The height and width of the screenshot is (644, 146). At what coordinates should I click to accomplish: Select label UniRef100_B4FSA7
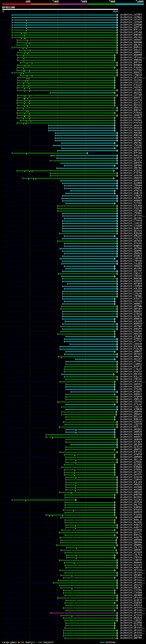coord(131,63)
